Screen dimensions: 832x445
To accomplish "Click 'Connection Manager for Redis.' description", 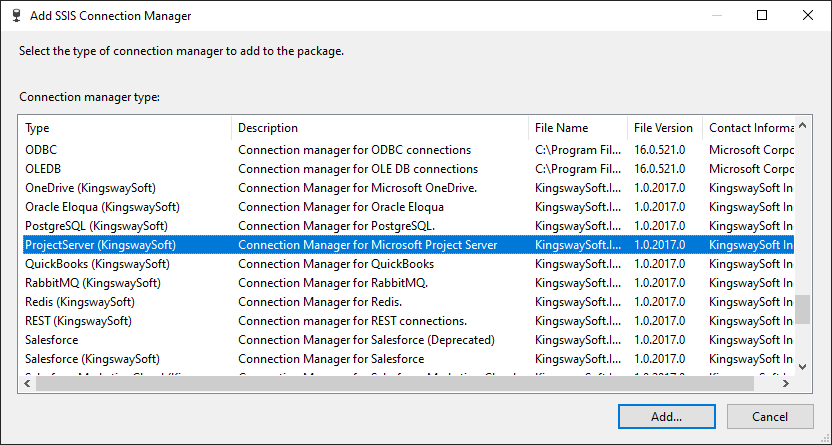I will pyautogui.click(x=320, y=302).
